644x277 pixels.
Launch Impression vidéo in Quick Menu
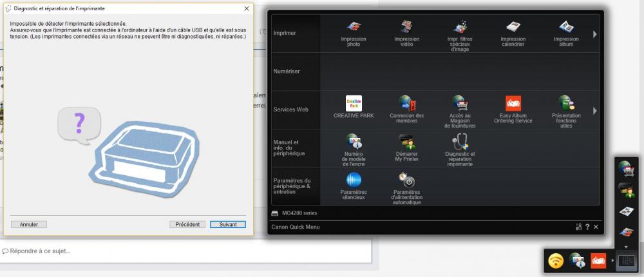coord(406,33)
